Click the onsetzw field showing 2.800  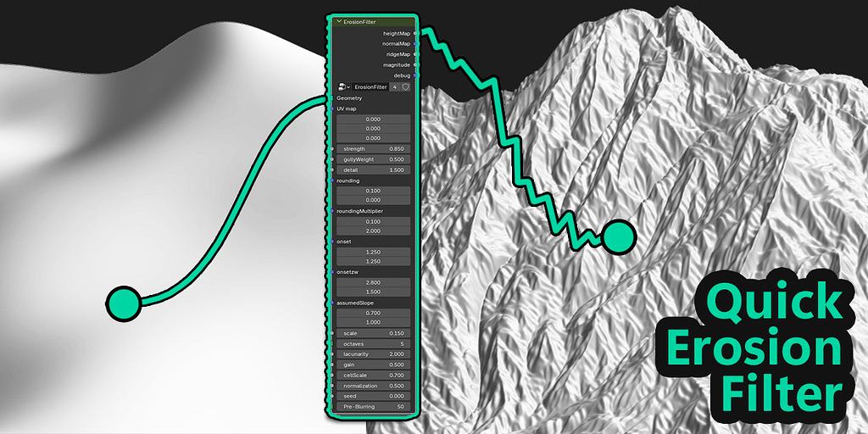(x=374, y=282)
